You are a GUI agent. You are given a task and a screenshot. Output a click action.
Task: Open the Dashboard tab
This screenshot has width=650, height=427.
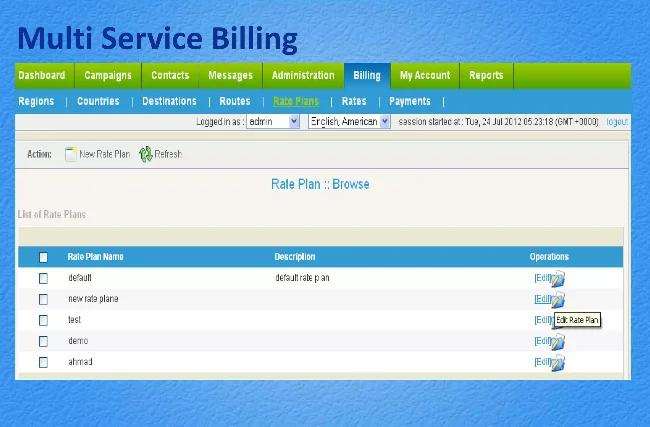(x=42, y=75)
